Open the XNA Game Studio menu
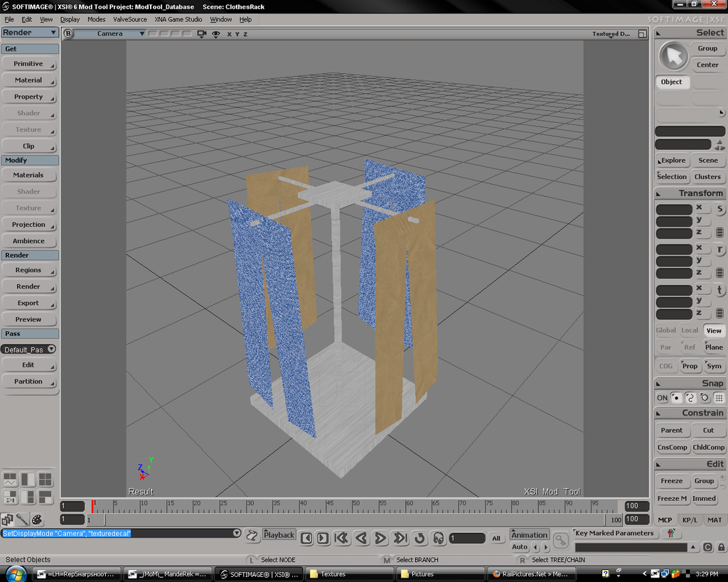This screenshot has height=582, width=728. tap(178, 19)
